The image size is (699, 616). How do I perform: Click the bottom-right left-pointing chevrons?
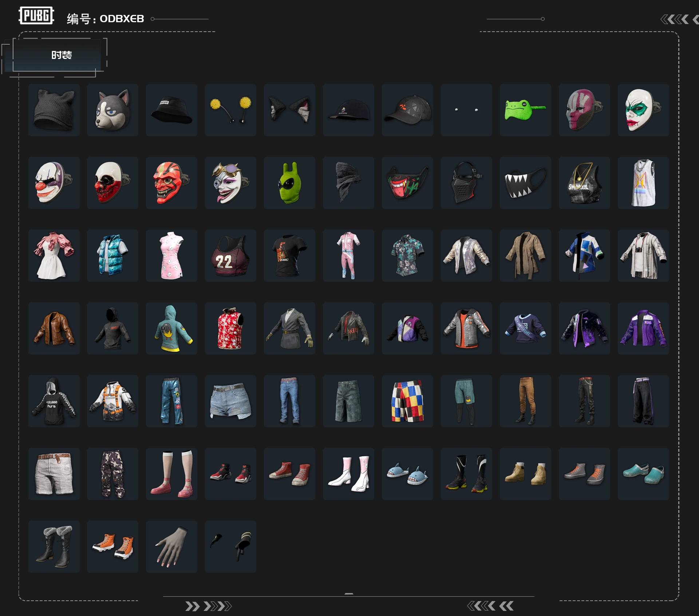[490, 606]
